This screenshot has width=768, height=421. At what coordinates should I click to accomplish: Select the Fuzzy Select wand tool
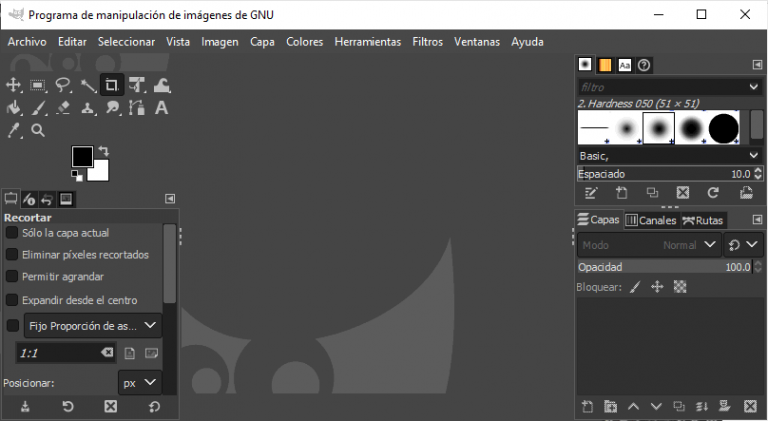pyautogui.click(x=88, y=85)
